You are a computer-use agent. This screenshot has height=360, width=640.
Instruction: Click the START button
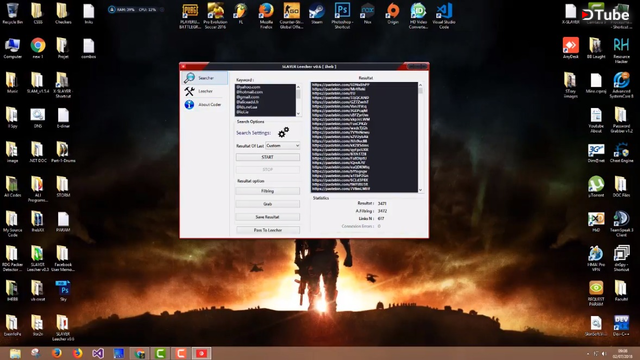pyautogui.click(x=268, y=157)
